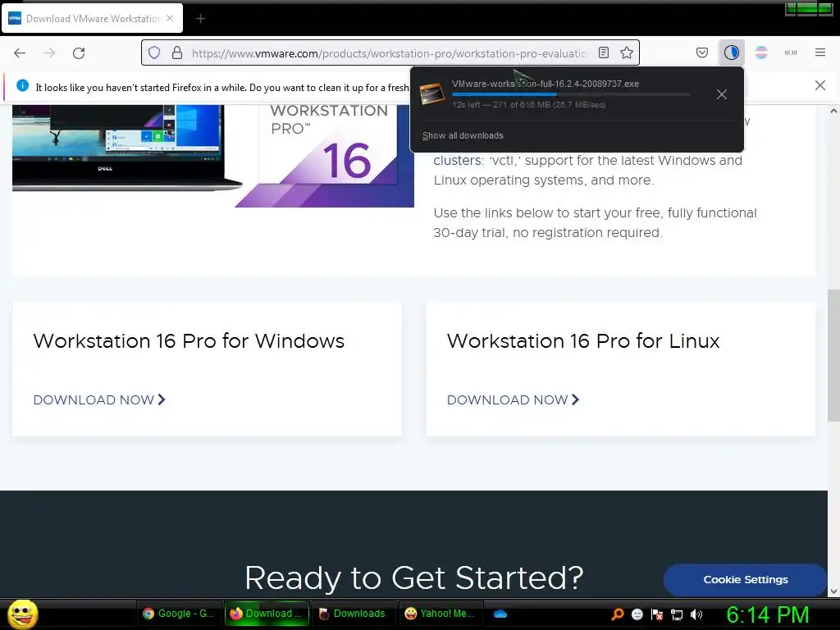Go back with the browser back arrow
This screenshot has height=630, width=840.
pyautogui.click(x=20, y=52)
